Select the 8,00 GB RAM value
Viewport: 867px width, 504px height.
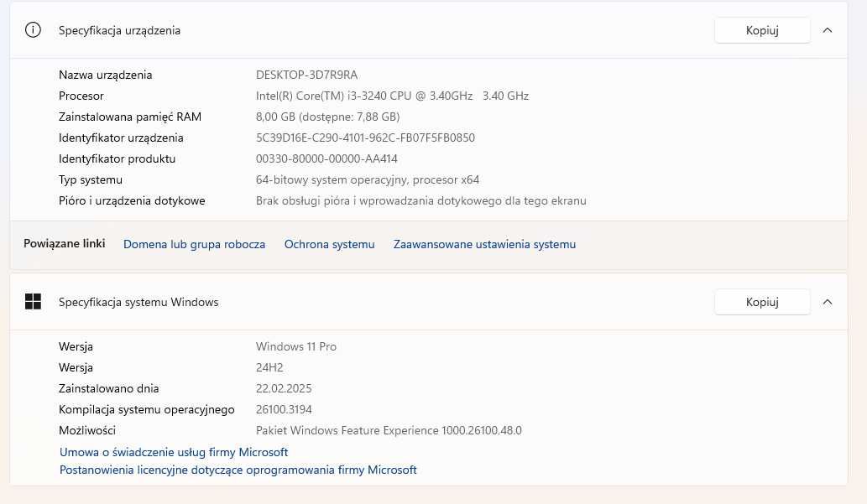point(327,117)
